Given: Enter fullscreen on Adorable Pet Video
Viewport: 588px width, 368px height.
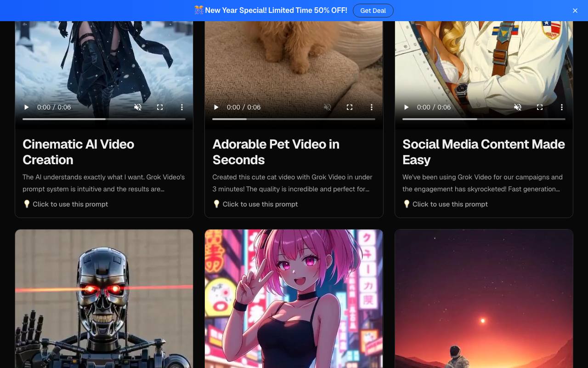Looking at the screenshot, I should click(350, 107).
